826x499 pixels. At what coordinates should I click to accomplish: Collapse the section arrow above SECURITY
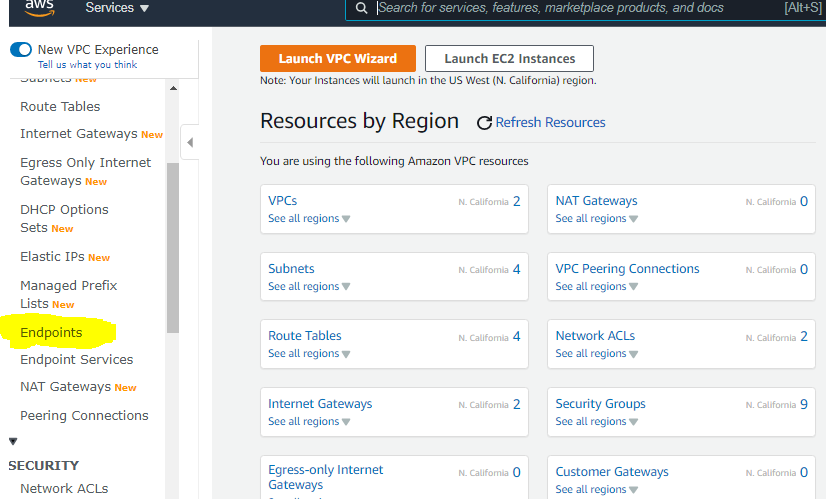tap(13, 441)
